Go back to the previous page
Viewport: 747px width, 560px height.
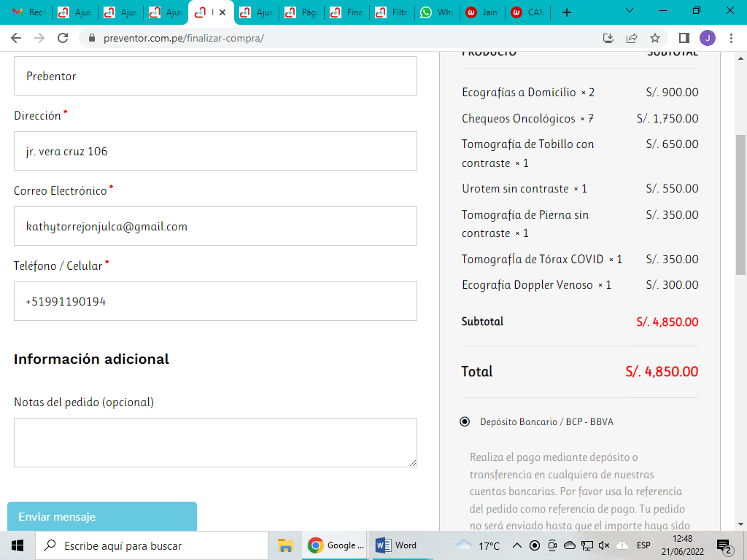16,38
